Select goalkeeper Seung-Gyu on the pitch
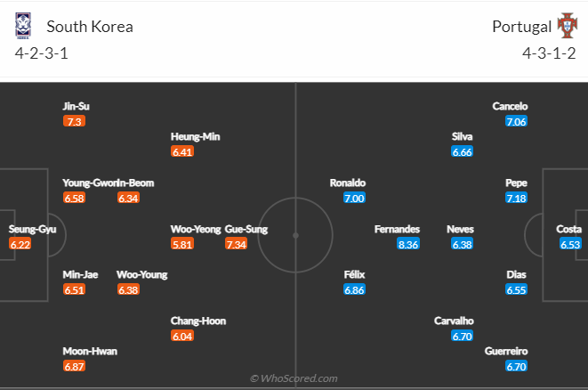588x390 pixels. click(32, 229)
